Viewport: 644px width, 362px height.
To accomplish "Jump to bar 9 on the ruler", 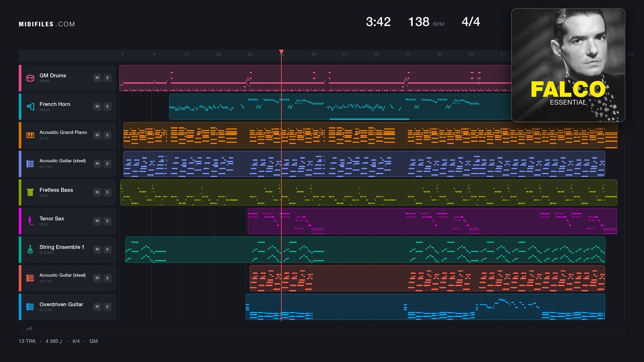I will 154,54.
